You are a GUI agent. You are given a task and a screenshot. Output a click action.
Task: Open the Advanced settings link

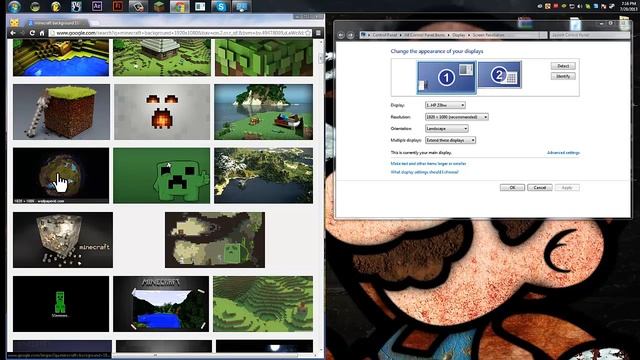pos(563,153)
